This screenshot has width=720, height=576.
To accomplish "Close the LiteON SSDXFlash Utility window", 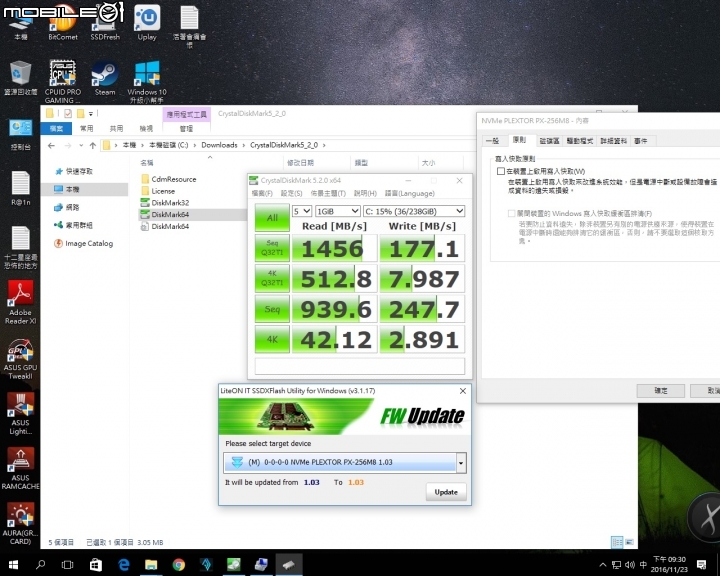I will click(x=463, y=391).
